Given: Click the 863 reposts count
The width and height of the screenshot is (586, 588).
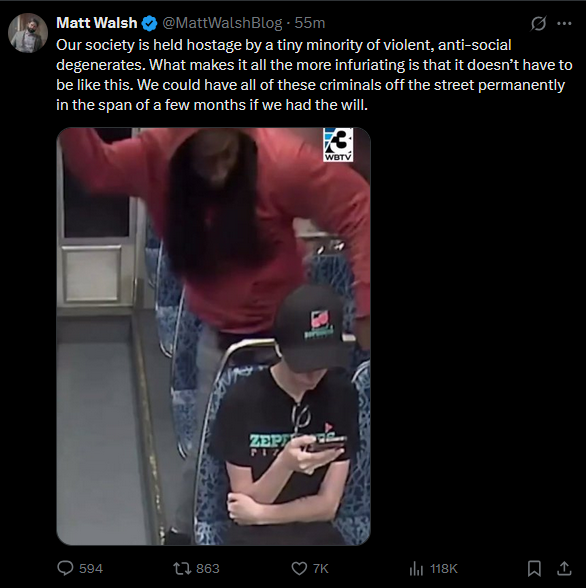Looking at the screenshot, I should pos(208,568).
